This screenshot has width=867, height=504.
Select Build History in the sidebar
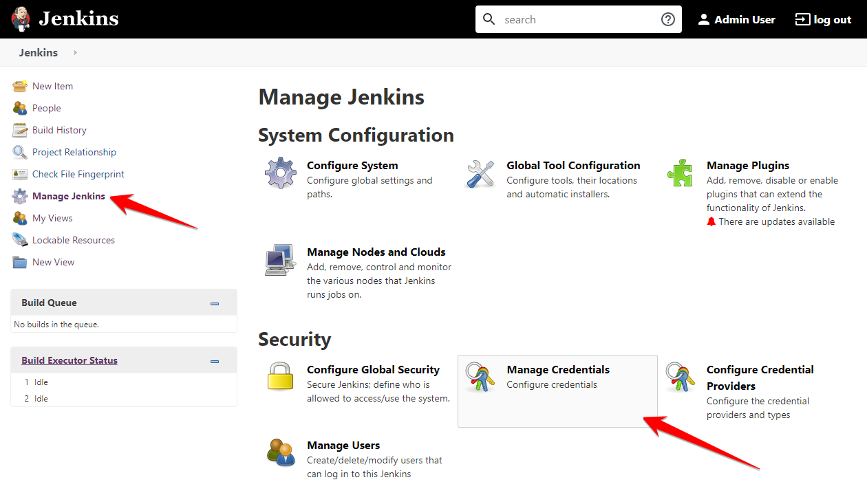59,130
